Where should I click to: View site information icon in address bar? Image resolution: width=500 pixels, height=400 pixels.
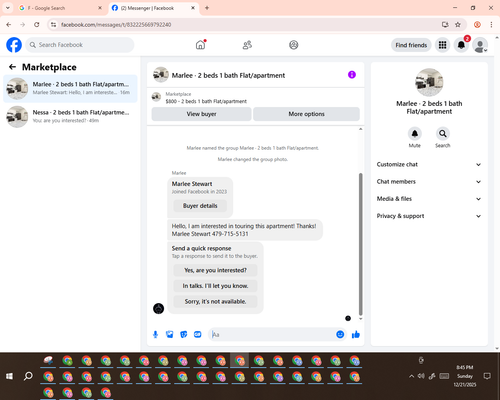(x=53, y=25)
